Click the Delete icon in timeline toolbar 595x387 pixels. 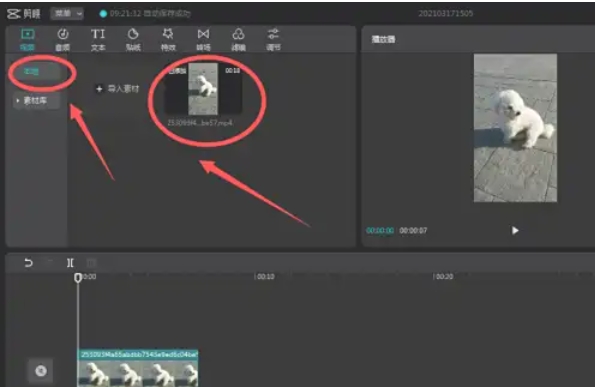click(x=91, y=263)
